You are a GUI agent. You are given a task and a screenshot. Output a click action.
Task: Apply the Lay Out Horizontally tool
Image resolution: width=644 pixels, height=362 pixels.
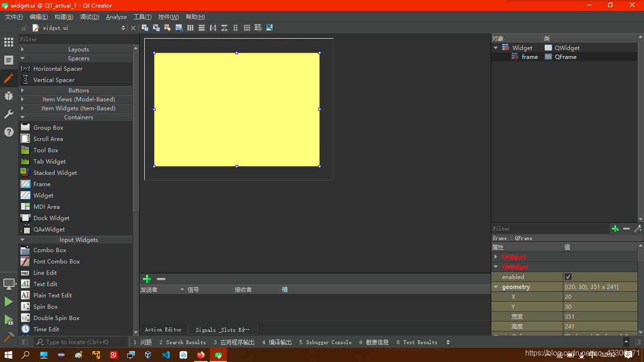click(190, 27)
